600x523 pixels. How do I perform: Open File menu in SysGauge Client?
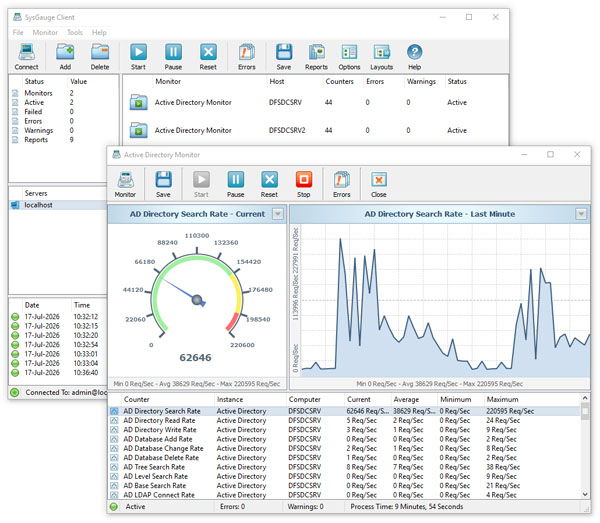click(18, 33)
